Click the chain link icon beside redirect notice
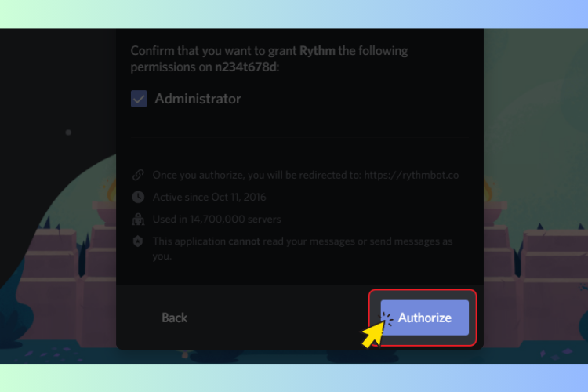This screenshot has width=588, height=392. 138,175
